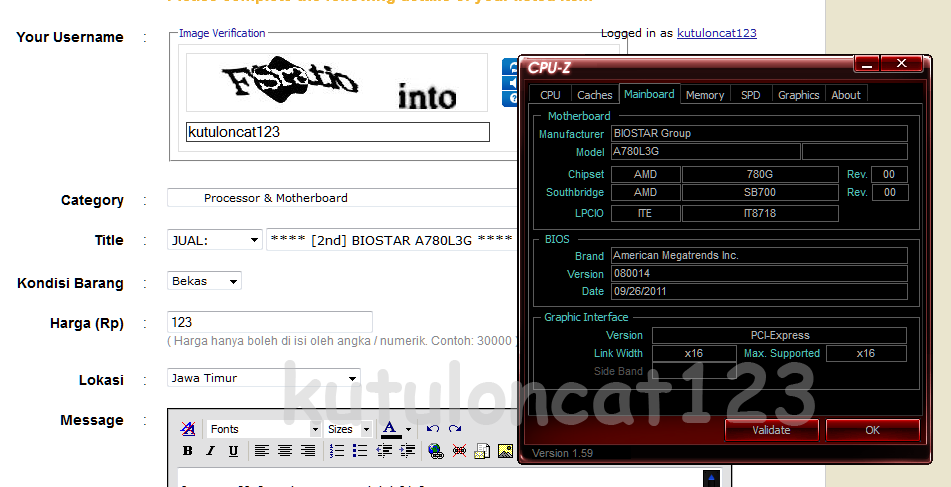
Task: Pick text color with A button
Action: click(391, 429)
